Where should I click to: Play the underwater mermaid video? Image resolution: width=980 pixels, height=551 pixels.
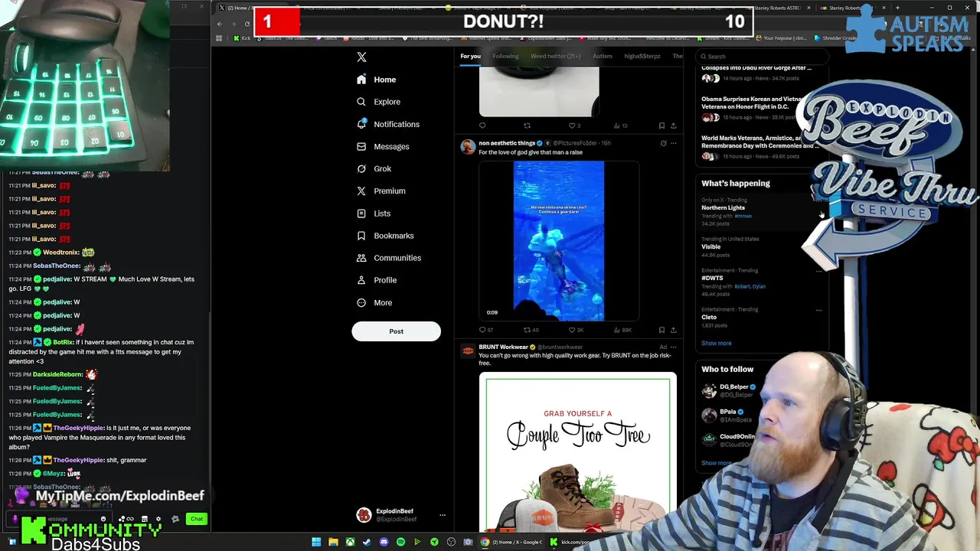click(x=559, y=241)
